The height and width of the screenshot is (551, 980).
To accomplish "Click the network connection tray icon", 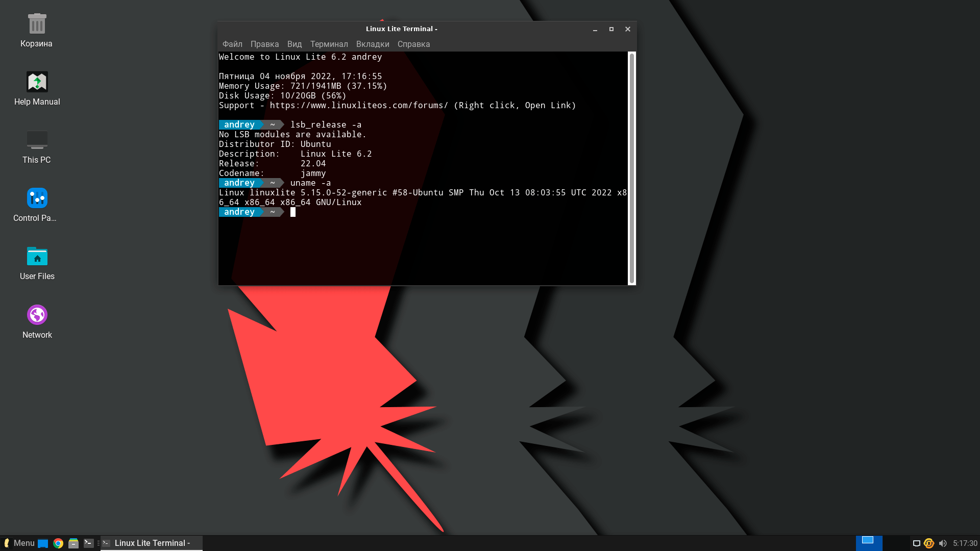I will point(916,543).
